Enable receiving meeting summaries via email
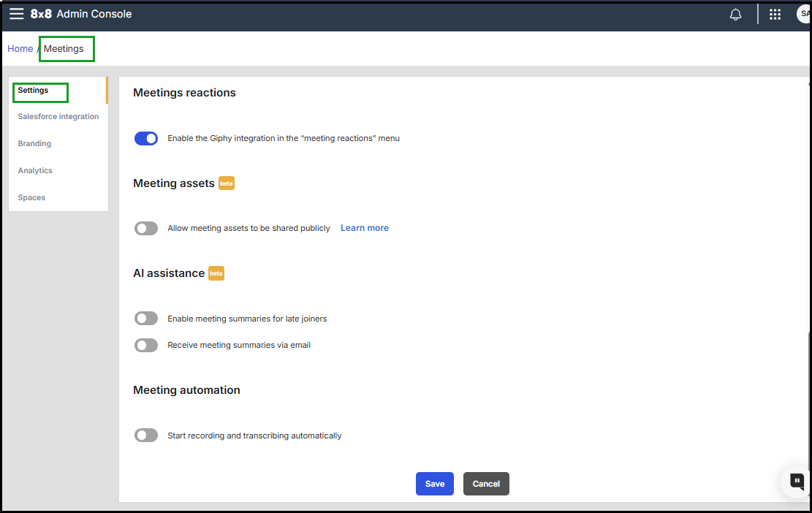The width and height of the screenshot is (812, 513). [x=146, y=346]
